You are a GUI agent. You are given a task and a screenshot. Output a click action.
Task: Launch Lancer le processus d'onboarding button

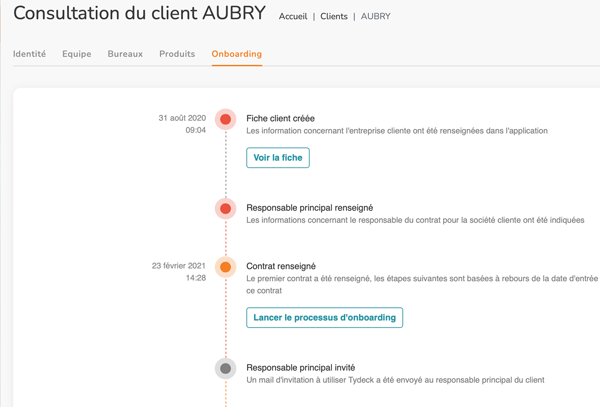coord(325,318)
